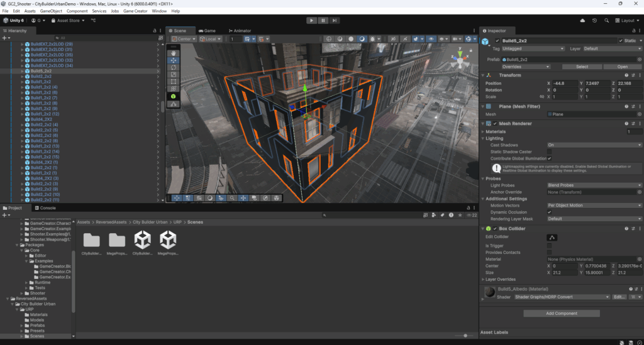The width and height of the screenshot is (644, 345).
Task: Expand the Materials foldout in Mesh Renderer
Action: click(x=483, y=131)
